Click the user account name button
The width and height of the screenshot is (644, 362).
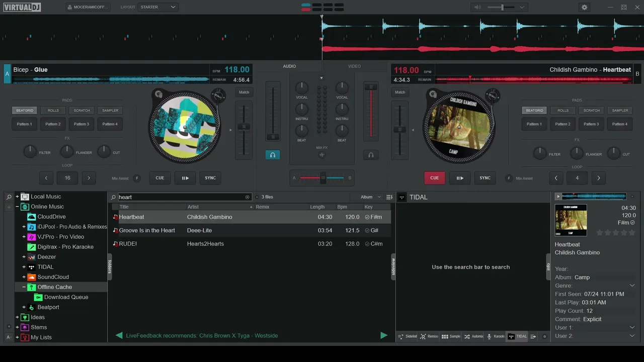[88, 7]
